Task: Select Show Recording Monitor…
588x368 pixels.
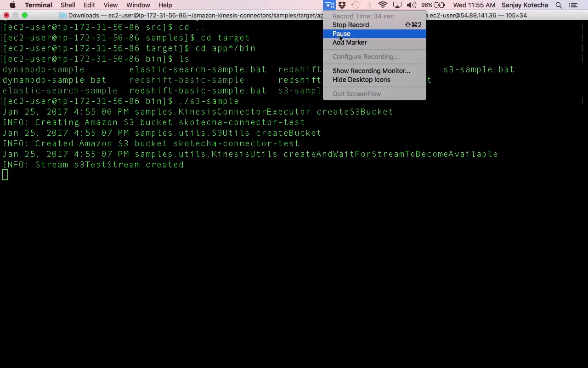Action: pyautogui.click(x=375, y=71)
